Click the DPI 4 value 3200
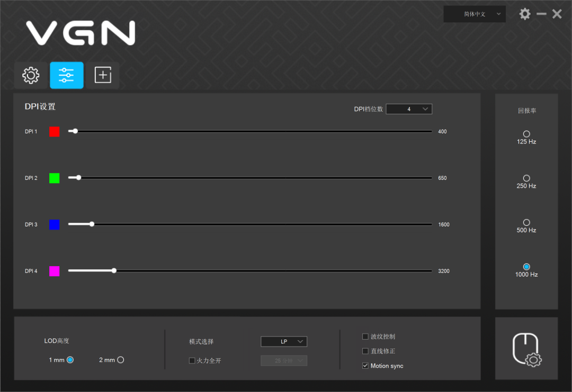This screenshot has height=392, width=572. [x=444, y=271]
